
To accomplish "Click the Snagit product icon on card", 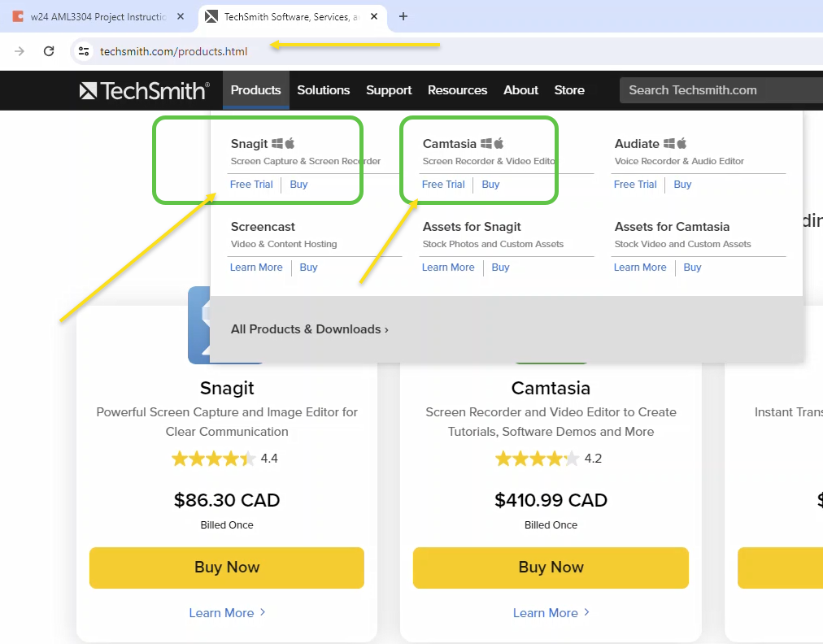I will coord(198,325).
